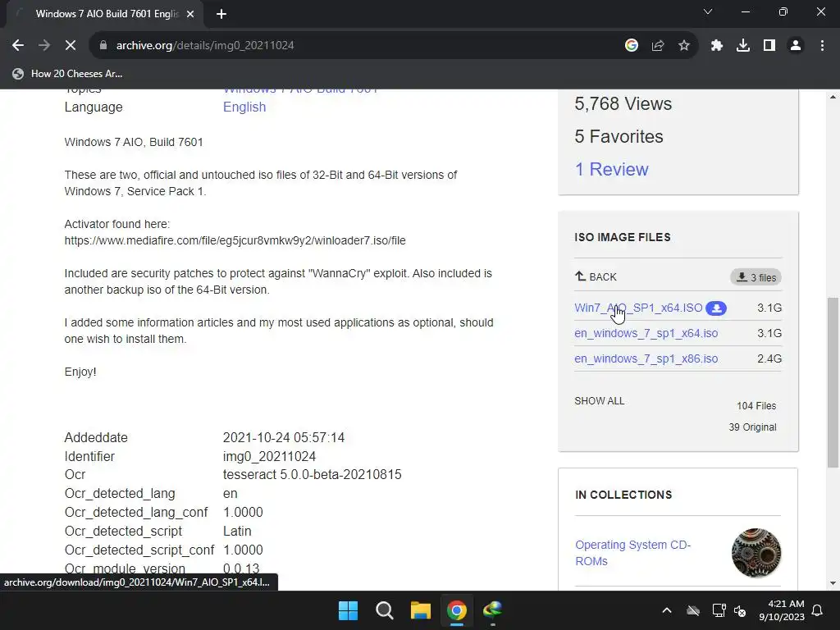Screen dimensions: 840x630
Task: Click Chrome icon in taskbar
Action: 457,610
